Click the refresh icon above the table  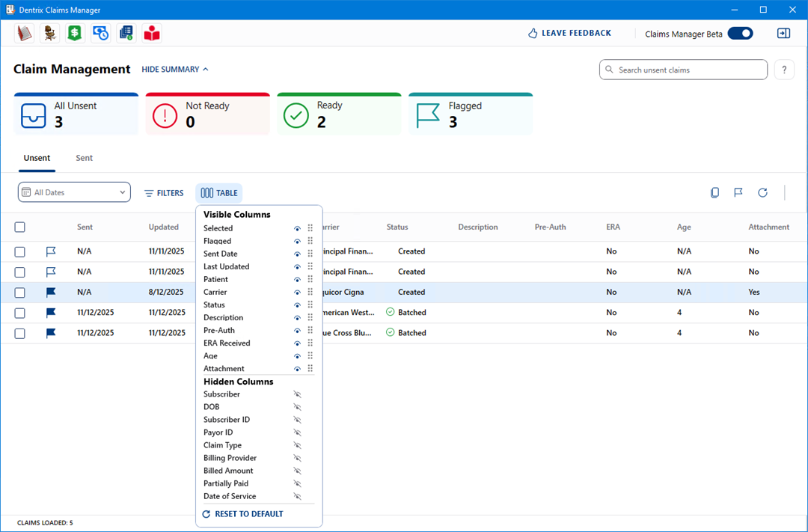point(762,193)
